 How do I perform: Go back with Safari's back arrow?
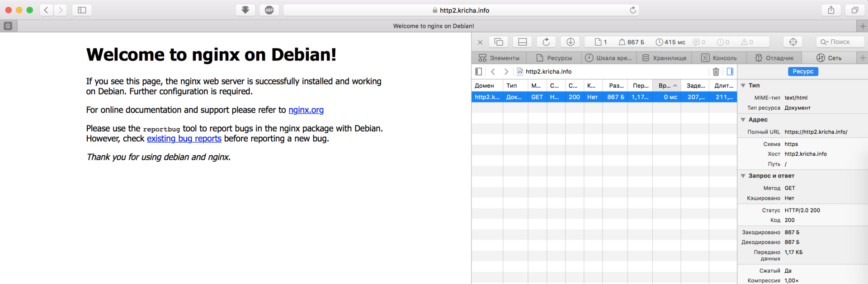tap(46, 10)
